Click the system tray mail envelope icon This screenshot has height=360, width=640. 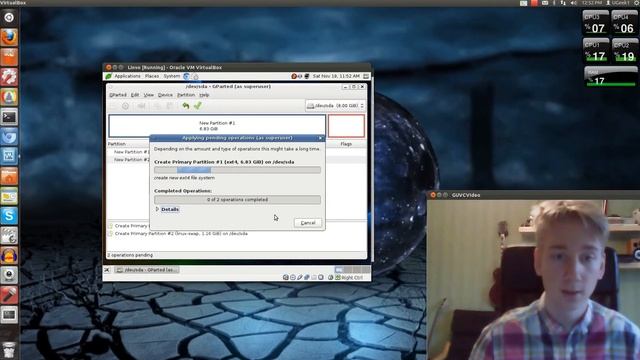(x=544, y=3)
